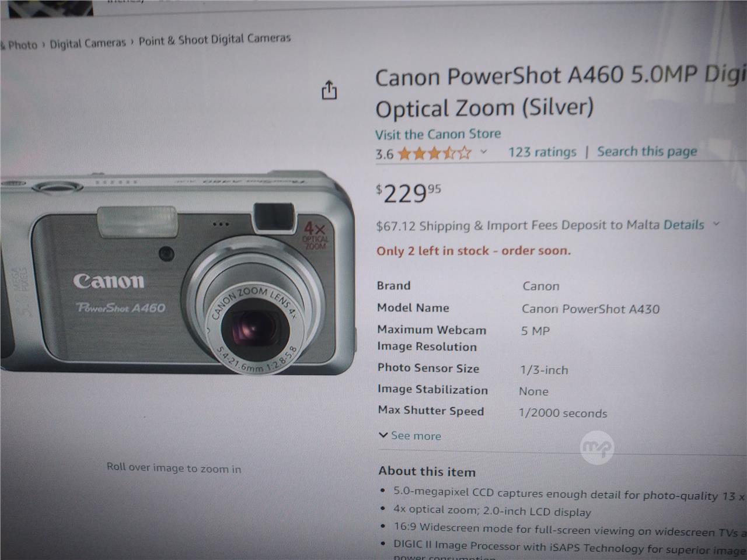This screenshot has height=560, width=747.
Task: Expand the rating popover chevron
Action: pos(483,153)
